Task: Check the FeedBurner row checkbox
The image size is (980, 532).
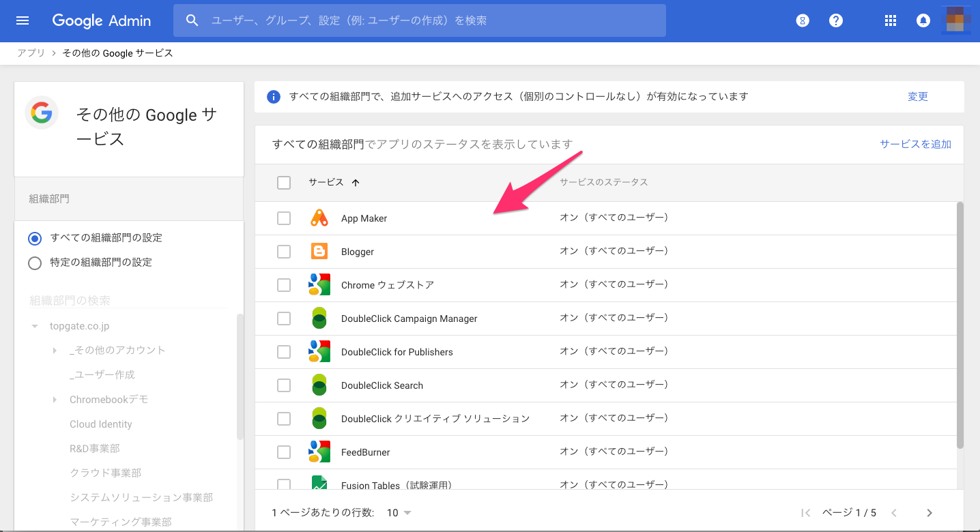Action: pyautogui.click(x=284, y=452)
